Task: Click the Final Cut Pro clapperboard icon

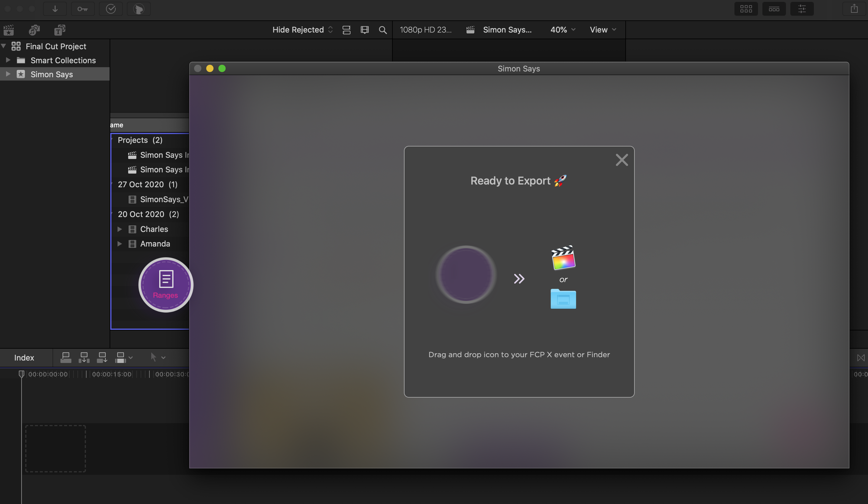Action: point(563,258)
